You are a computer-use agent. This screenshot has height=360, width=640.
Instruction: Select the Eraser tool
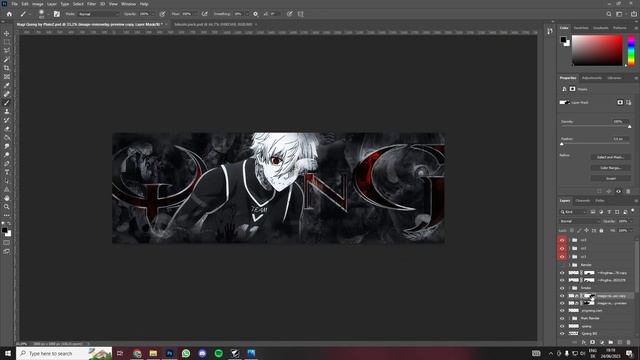pyautogui.click(x=7, y=129)
